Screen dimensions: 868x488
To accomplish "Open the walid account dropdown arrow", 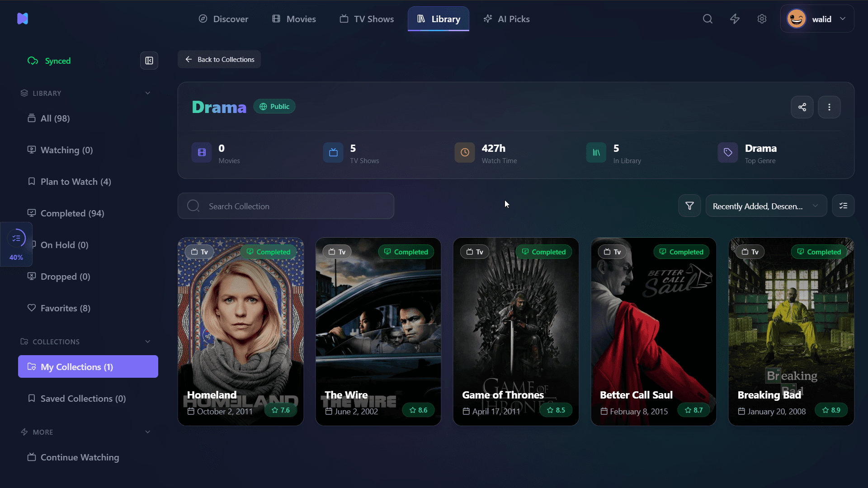I will pyautogui.click(x=843, y=19).
